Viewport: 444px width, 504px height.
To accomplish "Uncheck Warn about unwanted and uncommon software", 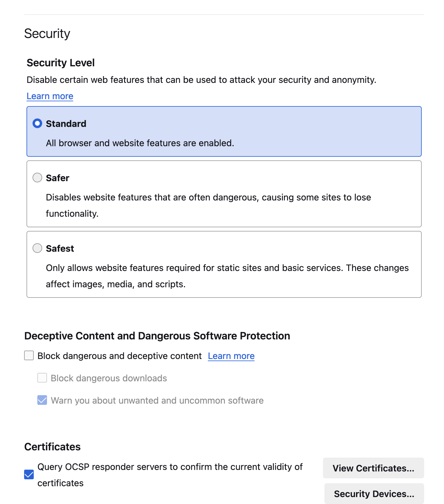I will tap(42, 400).
